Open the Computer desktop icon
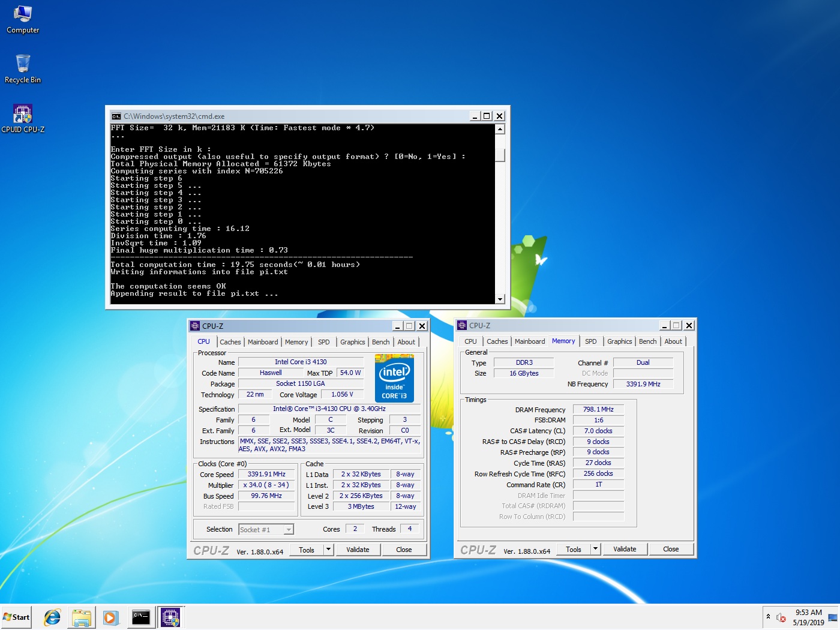 (x=23, y=19)
